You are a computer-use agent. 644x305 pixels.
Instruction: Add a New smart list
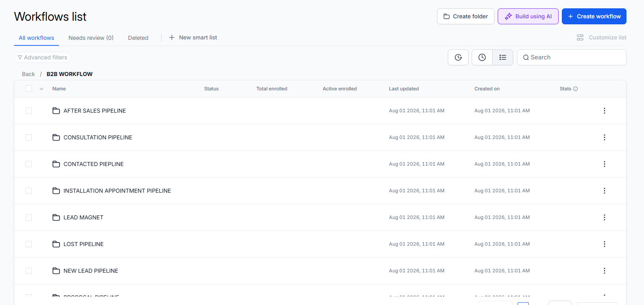193,37
